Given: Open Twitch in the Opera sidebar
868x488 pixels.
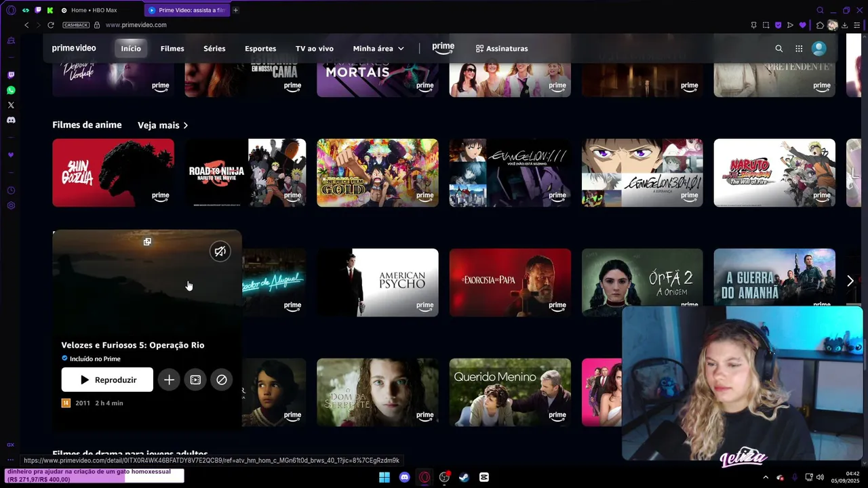Looking at the screenshot, I should tap(11, 75).
